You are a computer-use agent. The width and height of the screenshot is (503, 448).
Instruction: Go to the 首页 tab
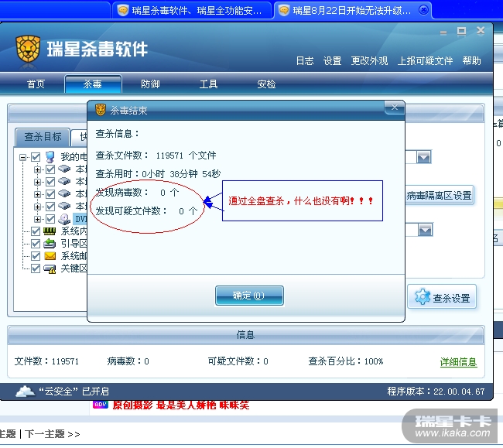(x=36, y=84)
